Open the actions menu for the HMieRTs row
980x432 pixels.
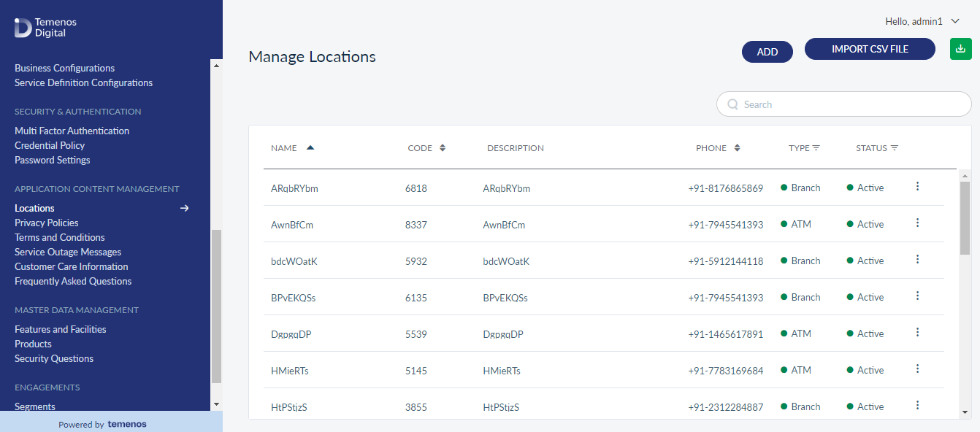[917, 369]
